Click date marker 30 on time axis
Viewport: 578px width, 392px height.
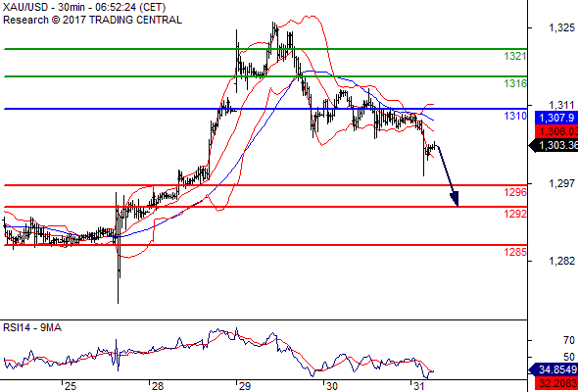(331, 386)
